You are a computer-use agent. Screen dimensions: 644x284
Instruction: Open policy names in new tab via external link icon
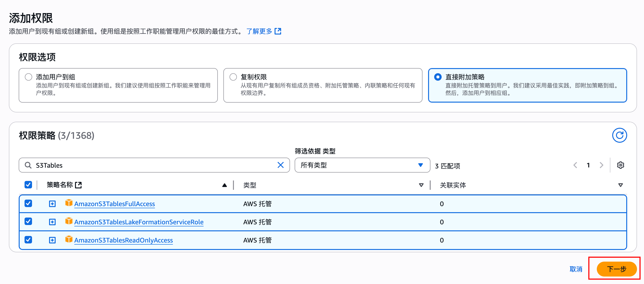79,185
